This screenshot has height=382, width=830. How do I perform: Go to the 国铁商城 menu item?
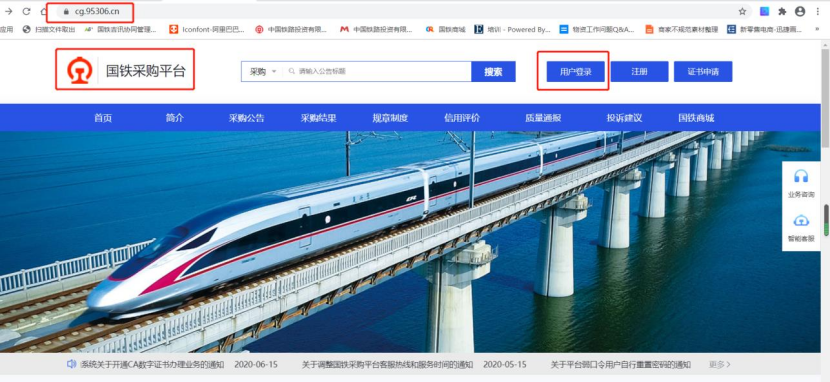point(696,118)
